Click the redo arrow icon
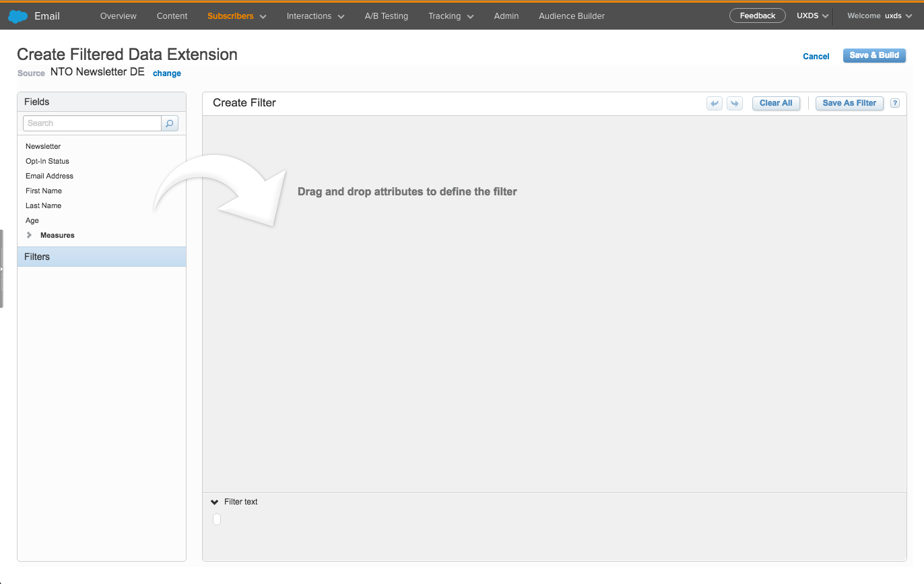 (735, 103)
